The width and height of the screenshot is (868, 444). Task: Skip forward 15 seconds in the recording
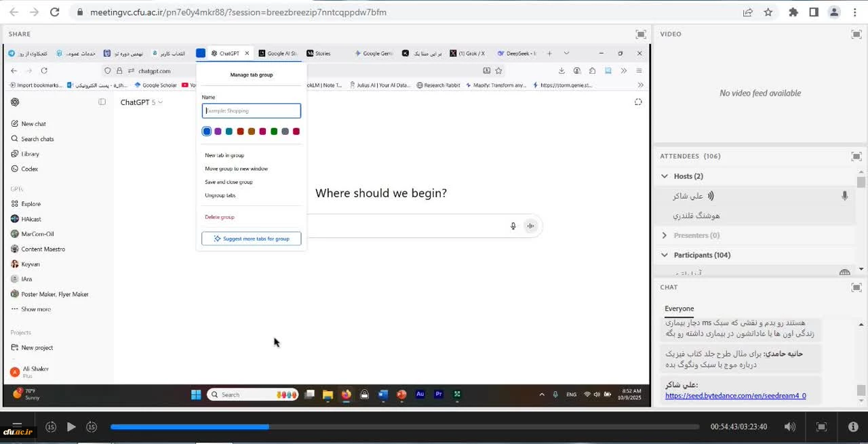pos(92,427)
